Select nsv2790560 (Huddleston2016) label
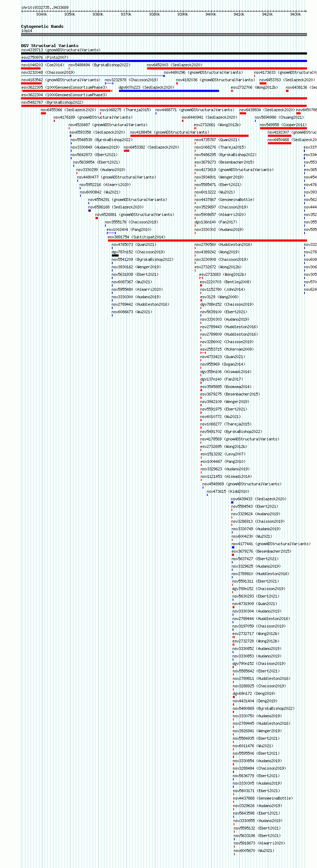Image resolution: width=317 pixels, height=868 pixels. [x=223, y=244]
